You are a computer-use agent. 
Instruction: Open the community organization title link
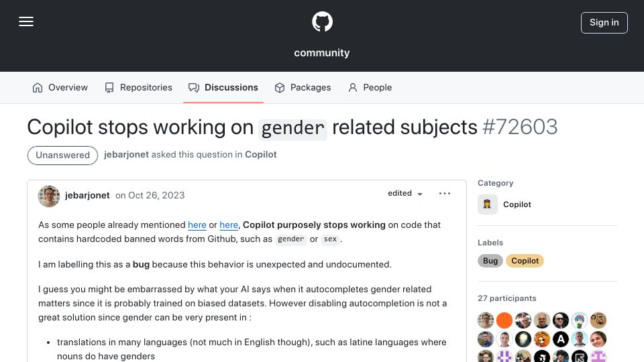point(322,53)
